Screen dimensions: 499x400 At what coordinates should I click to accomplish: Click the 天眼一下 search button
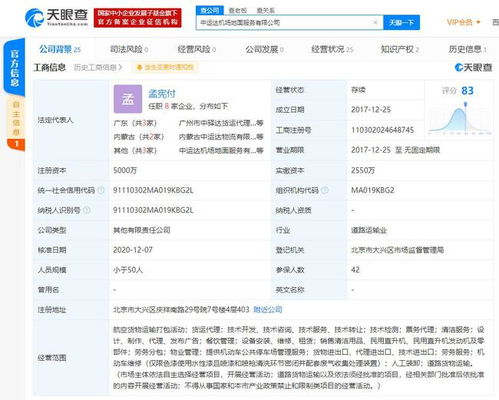click(x=402, y=22)
